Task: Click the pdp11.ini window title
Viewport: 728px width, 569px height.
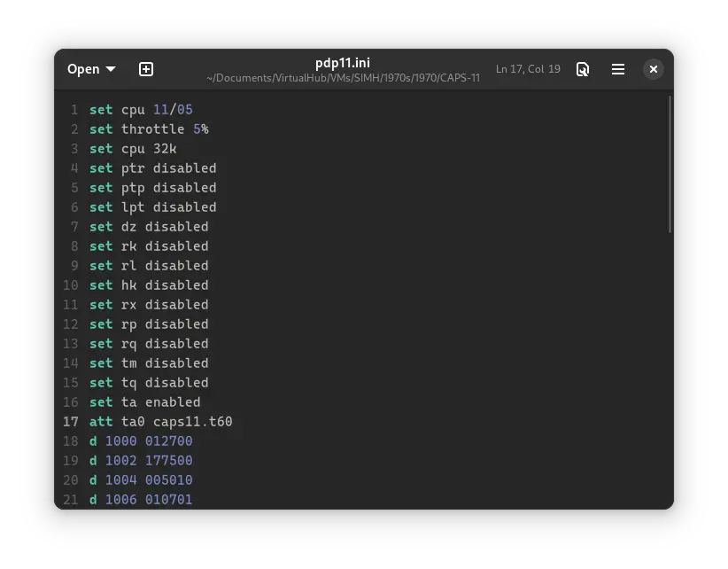Action: click(343, 63)
